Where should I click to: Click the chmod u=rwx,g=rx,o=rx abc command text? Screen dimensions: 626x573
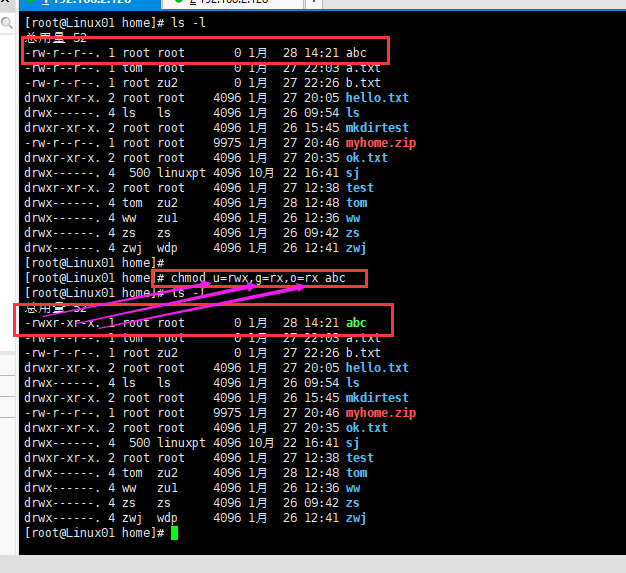tap(258, 278)
